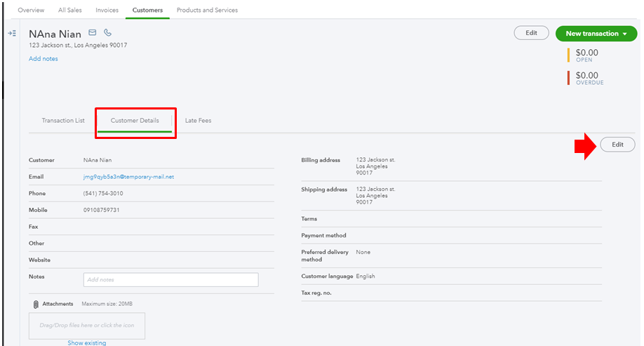Click the Edit button next to New transaction
644x346 pixels.
pyautogui.click(x=531, y=33)
